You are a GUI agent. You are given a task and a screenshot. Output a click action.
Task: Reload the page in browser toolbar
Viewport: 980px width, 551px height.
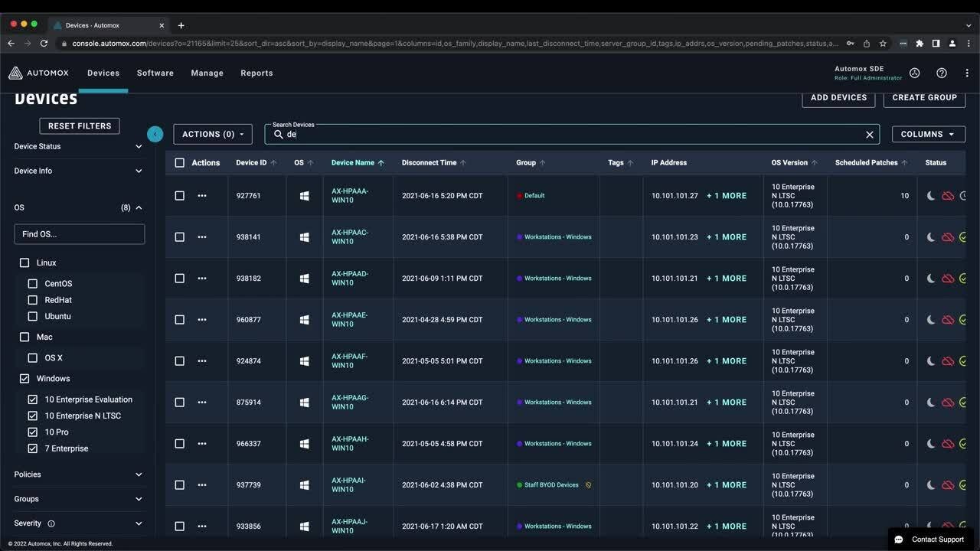[x=44, y=44]
